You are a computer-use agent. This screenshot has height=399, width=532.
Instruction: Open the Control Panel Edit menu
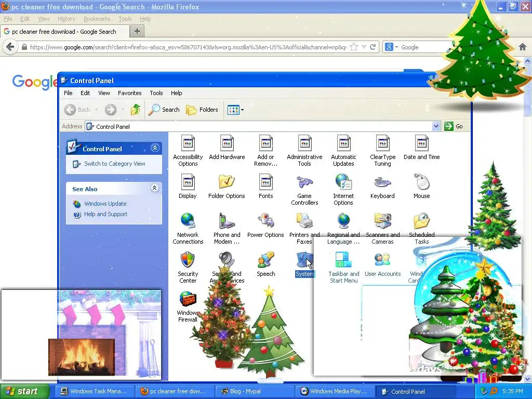[x=85, y=93]
